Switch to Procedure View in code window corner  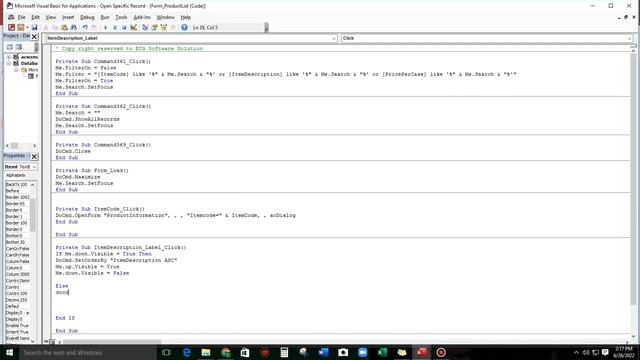point(46,342)
